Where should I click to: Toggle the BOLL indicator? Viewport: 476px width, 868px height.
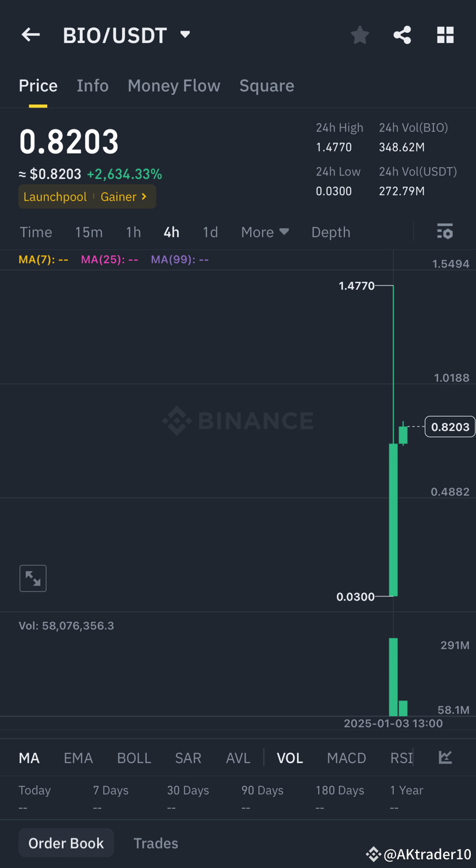134,758
